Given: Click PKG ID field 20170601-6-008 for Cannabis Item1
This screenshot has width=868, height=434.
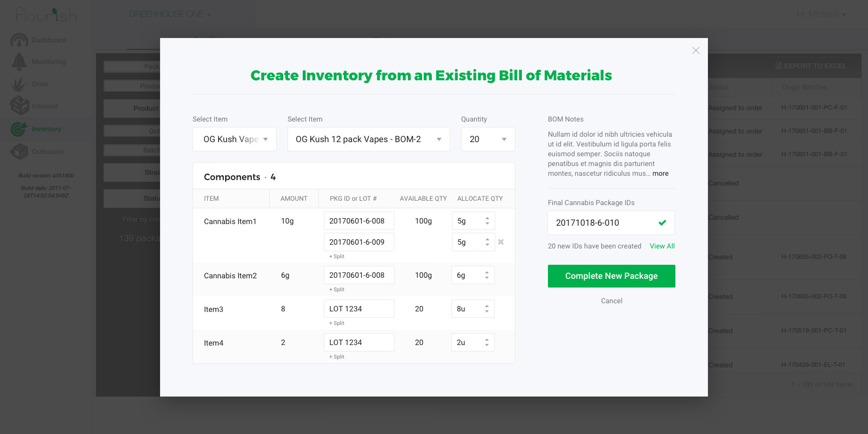Looking at the screenshot, I should (x=359, y=221).
